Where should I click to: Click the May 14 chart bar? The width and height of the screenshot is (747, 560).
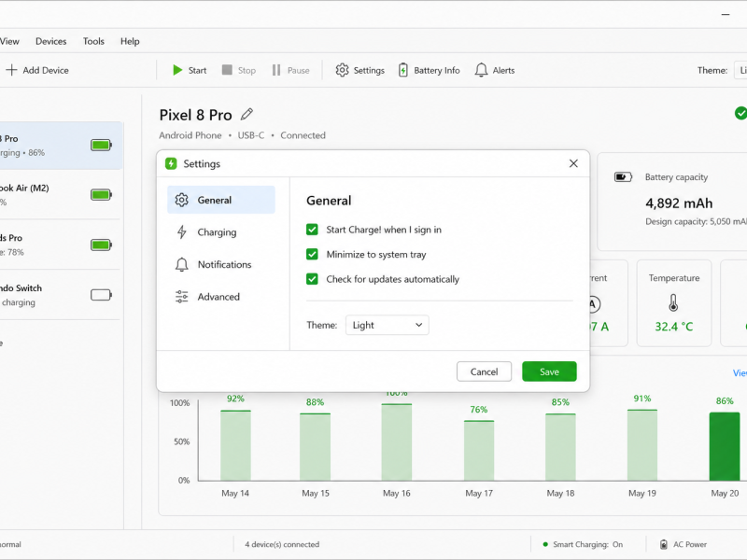tap(235, 445)
